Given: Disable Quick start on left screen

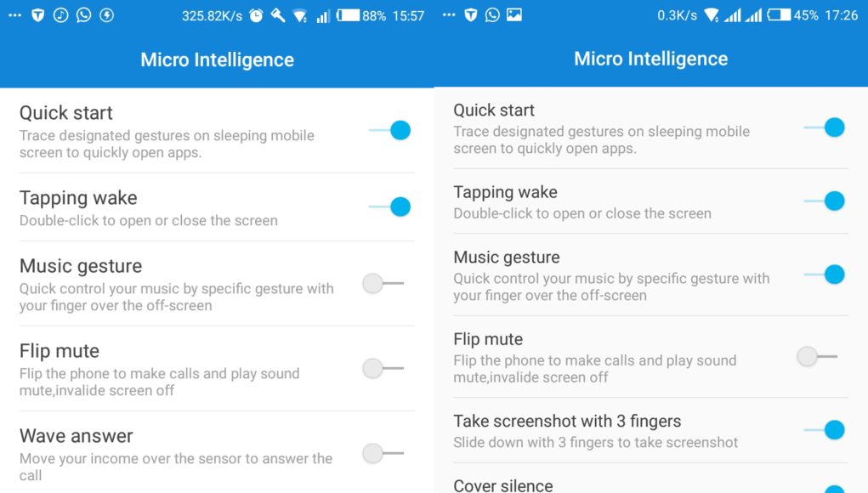Looking at the screenshot, I should [389, 131].
